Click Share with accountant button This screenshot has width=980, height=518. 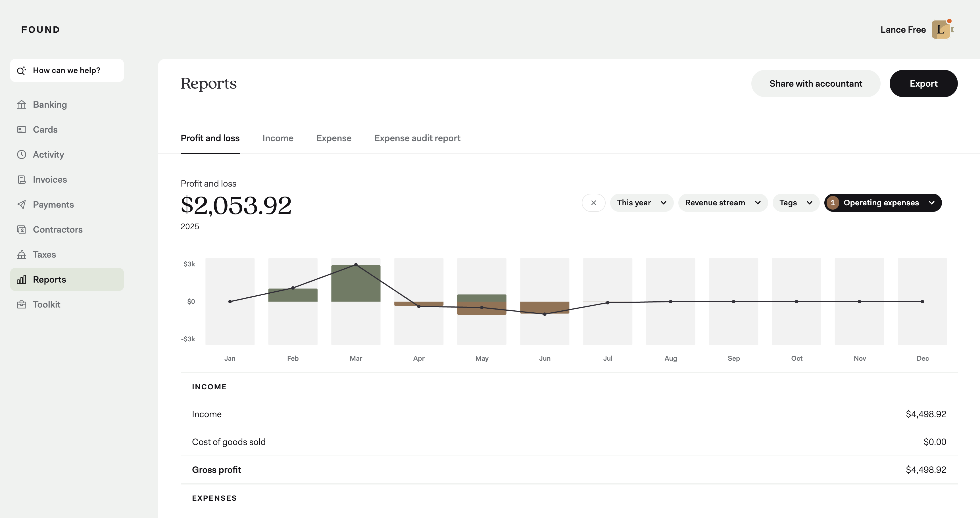pos(816,83)
